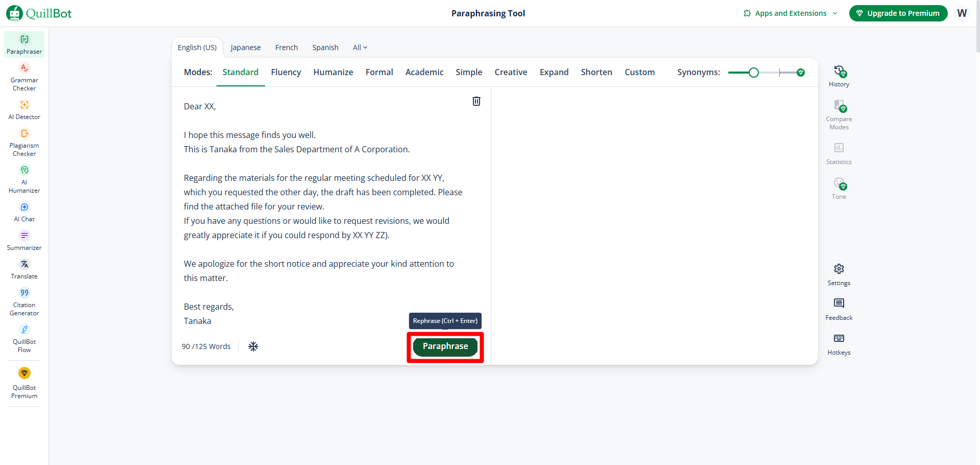980x465 pixels.
Task: Switch to Humanize mode
Action: tap(333, 72)
